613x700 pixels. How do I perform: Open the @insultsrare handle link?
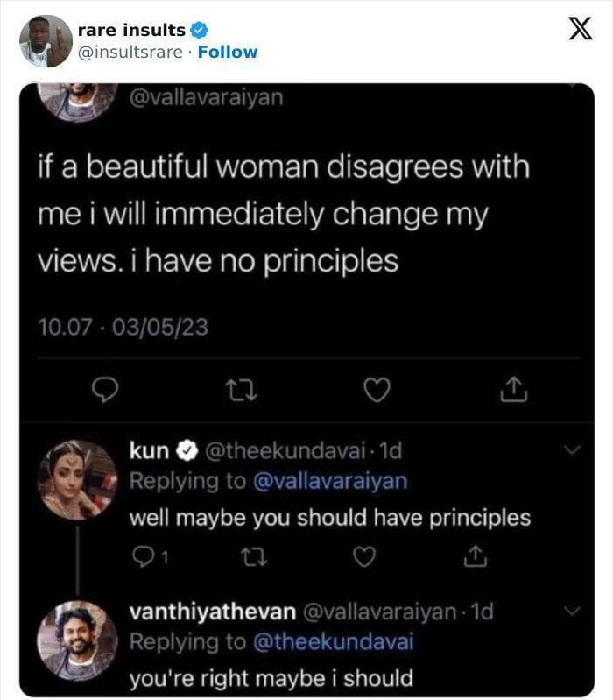pos(130,52)
